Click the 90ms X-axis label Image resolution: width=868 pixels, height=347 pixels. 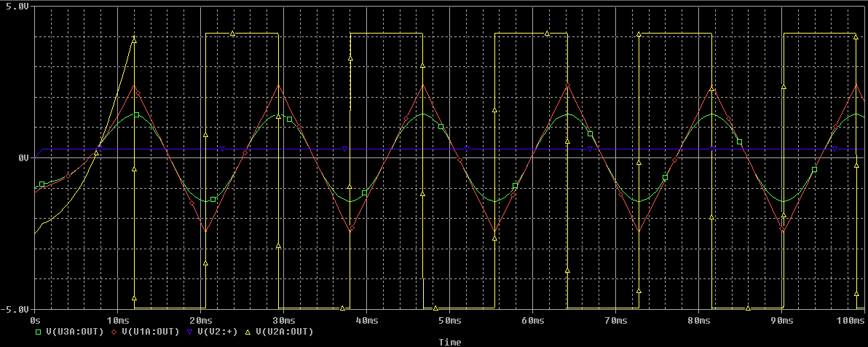[781, 321]
